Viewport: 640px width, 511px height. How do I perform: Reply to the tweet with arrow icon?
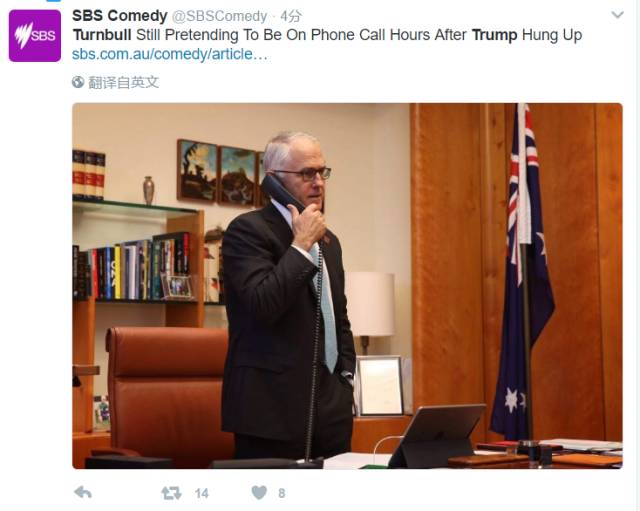coord(83,493)
